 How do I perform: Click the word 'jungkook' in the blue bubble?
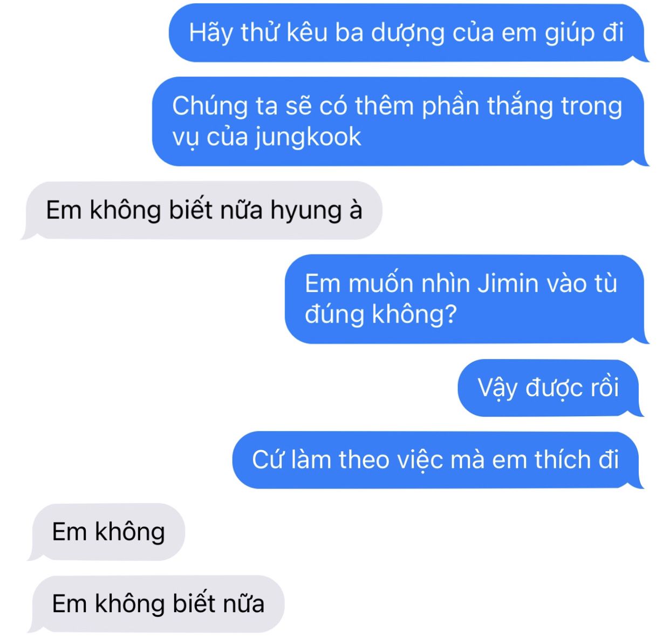point(308,137)
